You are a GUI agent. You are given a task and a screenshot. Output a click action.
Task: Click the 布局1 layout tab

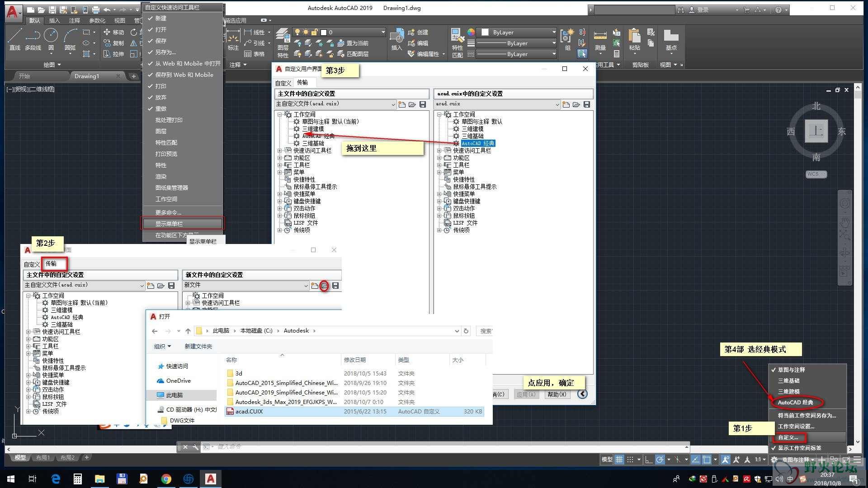click(x=43, y=457)
